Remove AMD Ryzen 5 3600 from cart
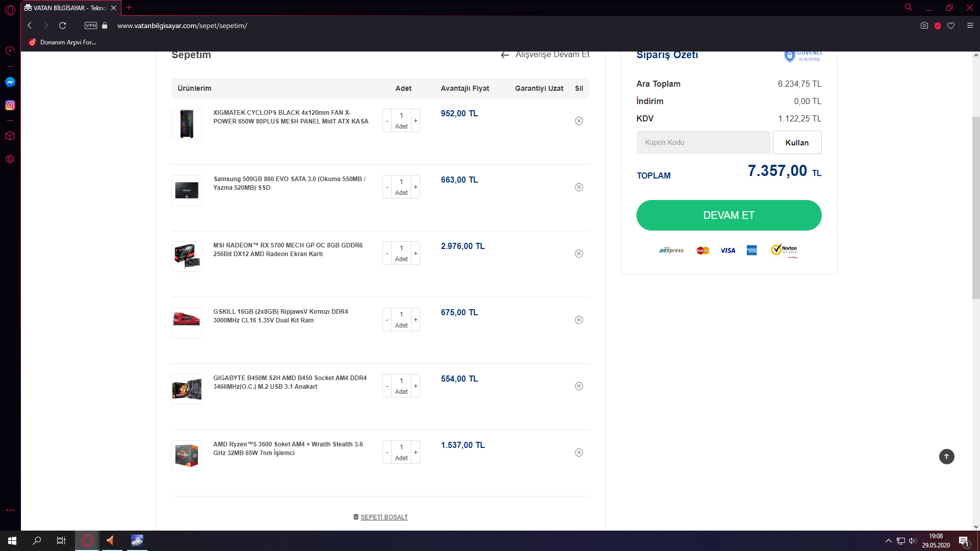The height and width of the screenshot is (551, 980). (x=579, y=453)
